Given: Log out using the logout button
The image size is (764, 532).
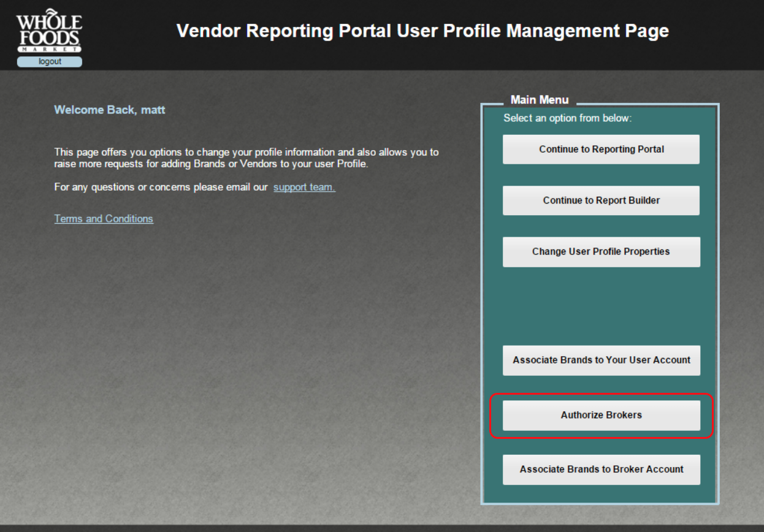Looking at the screenshot, I should pos(50,61).
